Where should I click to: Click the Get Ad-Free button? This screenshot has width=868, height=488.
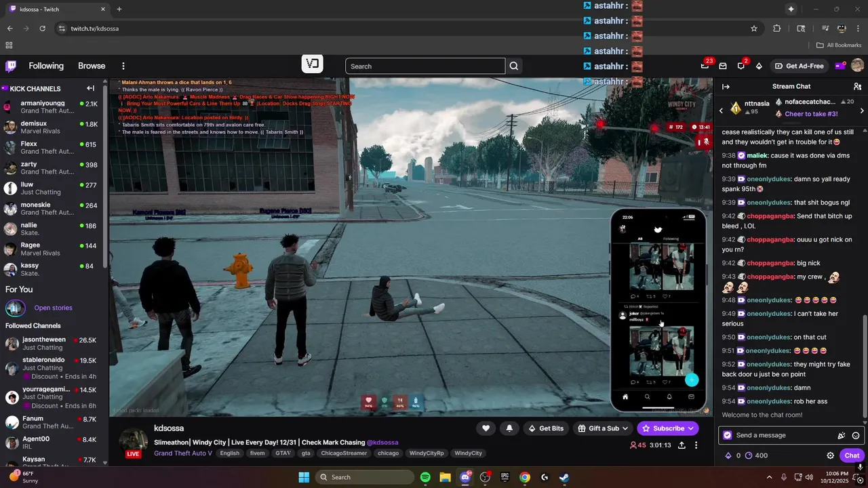point(799,66)
